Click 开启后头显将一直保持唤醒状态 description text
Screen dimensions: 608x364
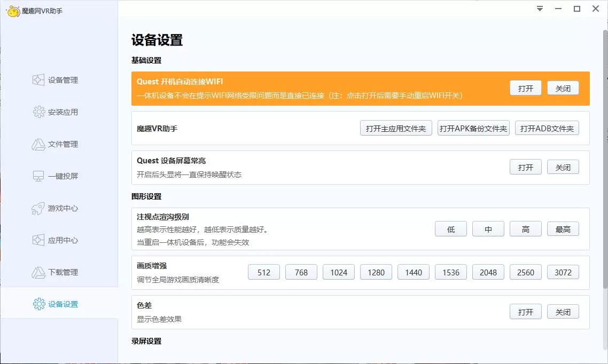coord(189,175)
